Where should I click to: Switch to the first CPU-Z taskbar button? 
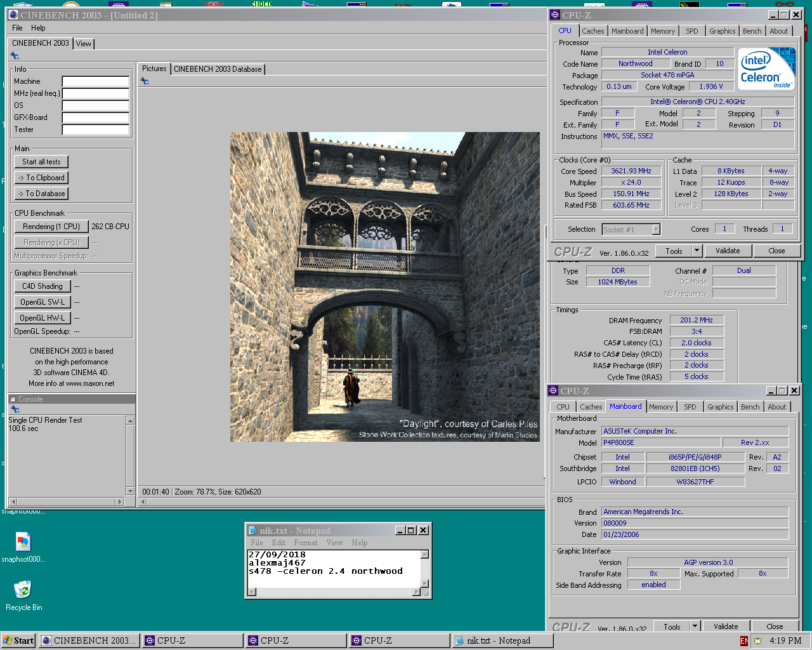pos(193,640)
